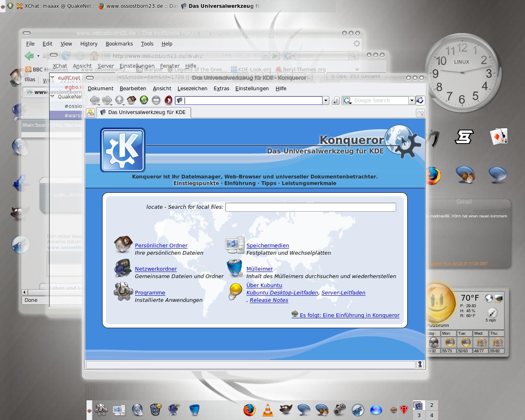Click the status bar icon at bottom right
525x420 pixels.
click(420, 364)
